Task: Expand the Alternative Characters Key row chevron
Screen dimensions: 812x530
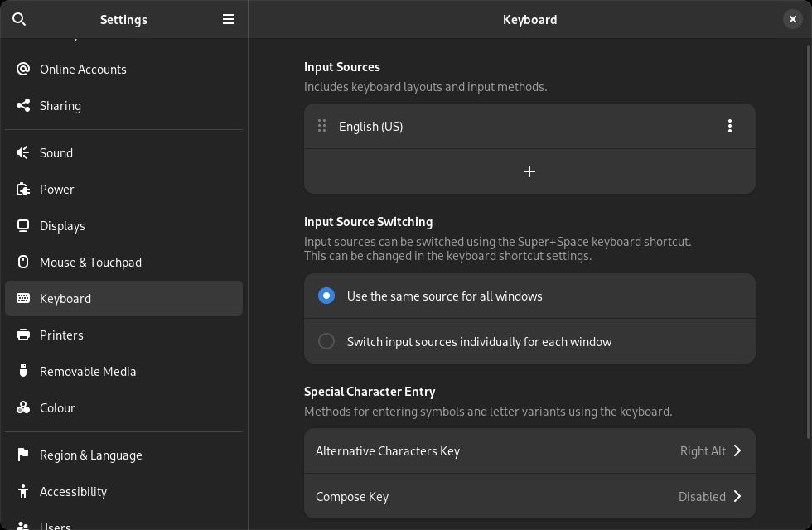Action: coord(737,451)
